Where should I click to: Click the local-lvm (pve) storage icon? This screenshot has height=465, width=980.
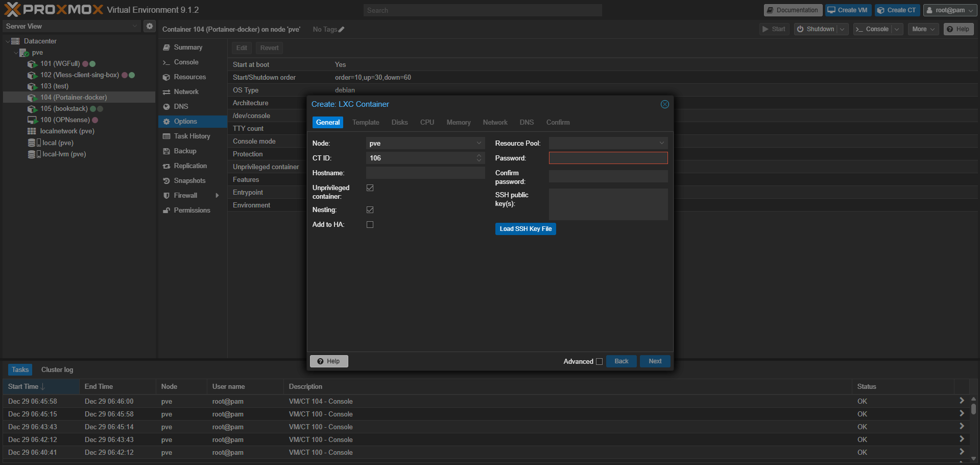coord(34,154)
